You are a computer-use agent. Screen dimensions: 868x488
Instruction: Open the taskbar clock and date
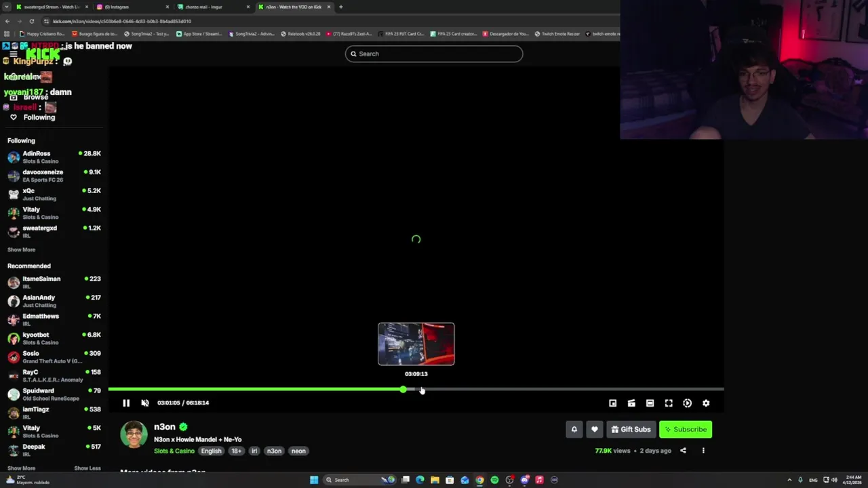click(852, 480)
